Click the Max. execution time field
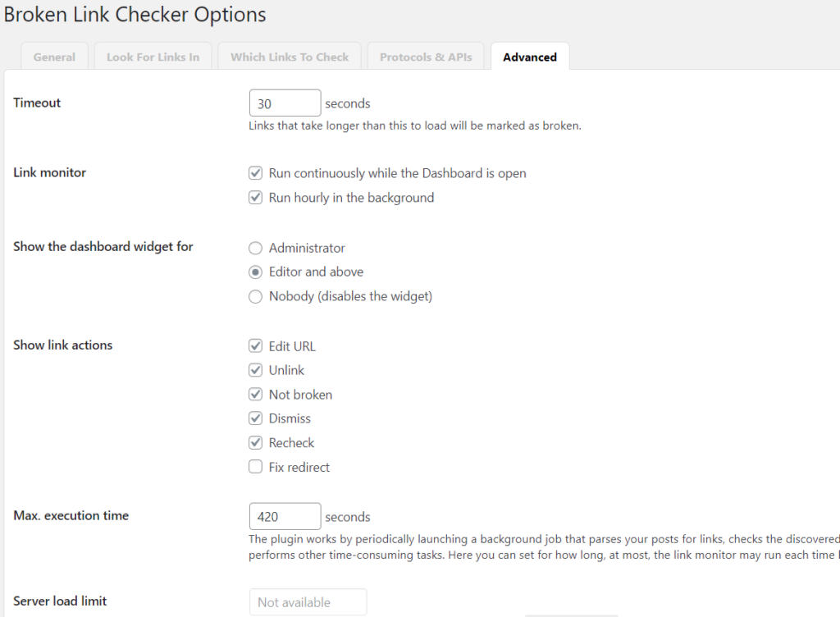840x617 pixels. click(285, 516)
